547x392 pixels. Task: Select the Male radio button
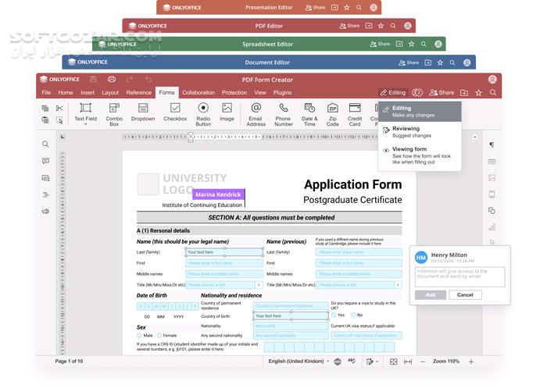point(139,336)
